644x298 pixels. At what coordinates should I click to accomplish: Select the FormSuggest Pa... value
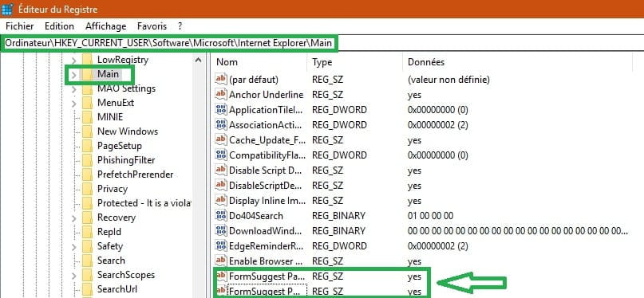pos(267,276)
